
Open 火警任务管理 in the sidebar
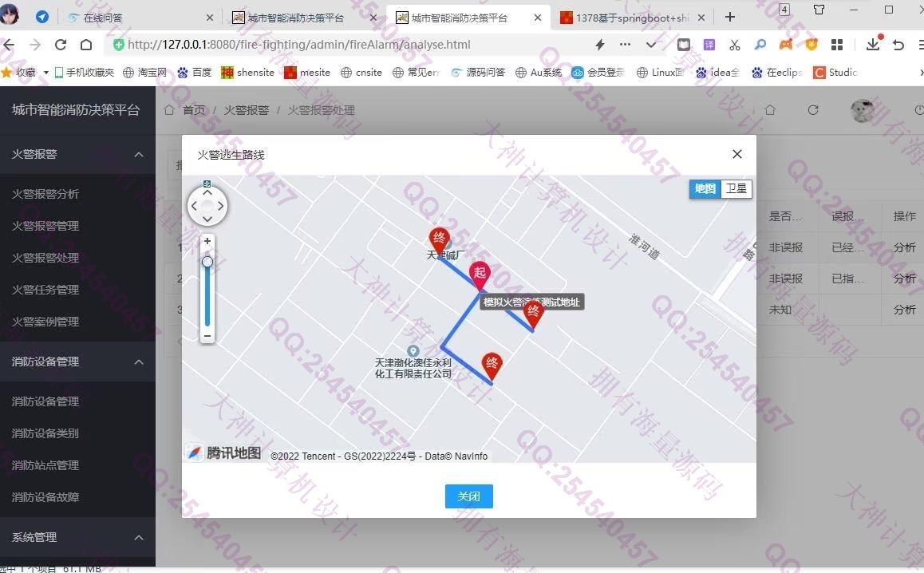[x=45, y=290]
